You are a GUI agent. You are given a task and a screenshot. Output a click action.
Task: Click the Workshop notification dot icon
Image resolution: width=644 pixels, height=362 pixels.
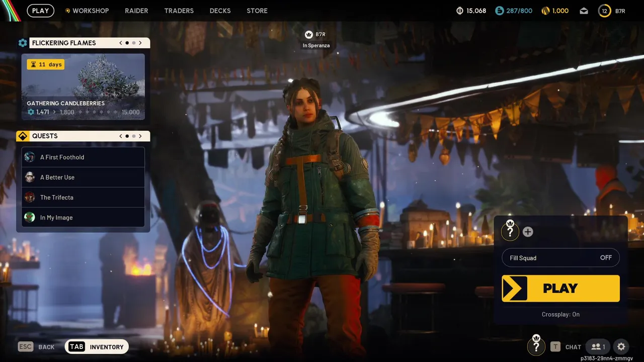pyautogui.click(x=68, y=11)
